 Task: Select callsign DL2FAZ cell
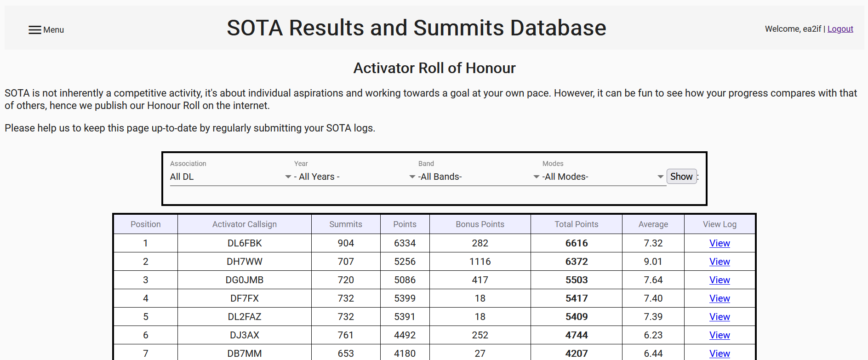[x=245, y=317]
